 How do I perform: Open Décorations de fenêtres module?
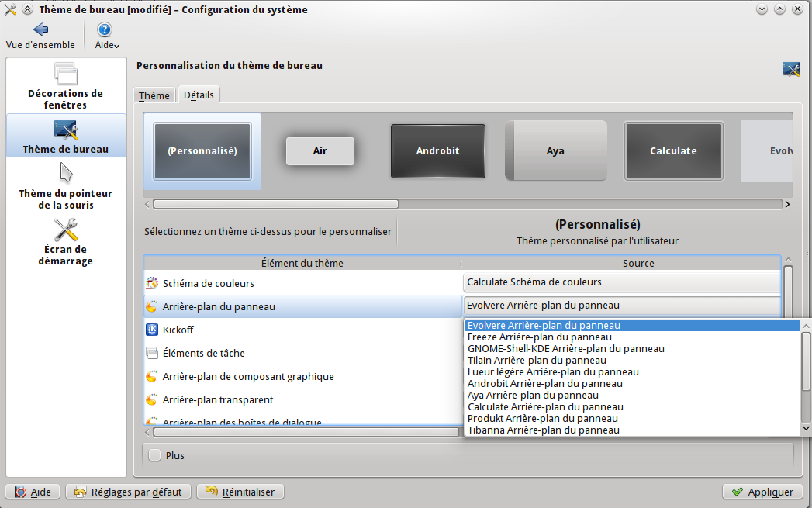pos(66,86)
